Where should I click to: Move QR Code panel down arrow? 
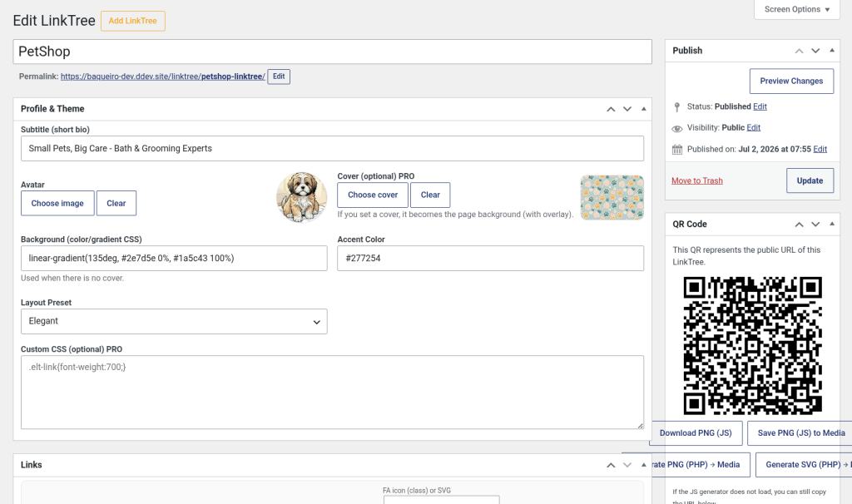pos(815,225)
